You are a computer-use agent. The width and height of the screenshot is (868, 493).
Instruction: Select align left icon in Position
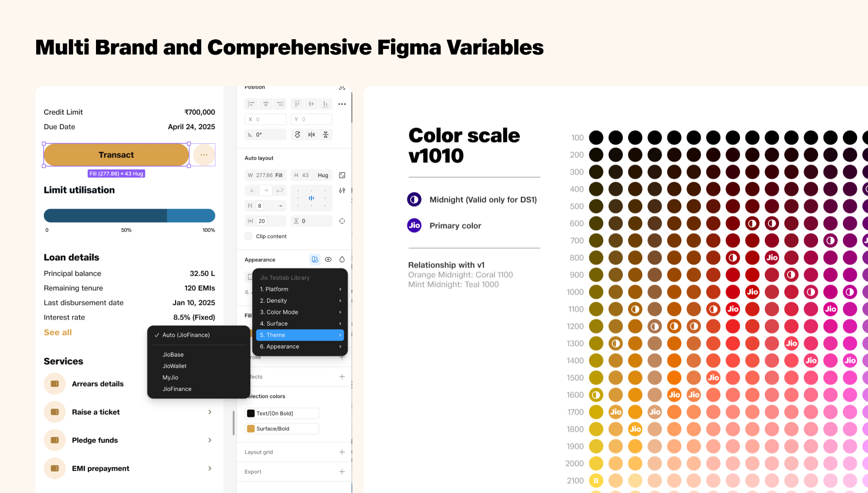click(x=251, y=104)
